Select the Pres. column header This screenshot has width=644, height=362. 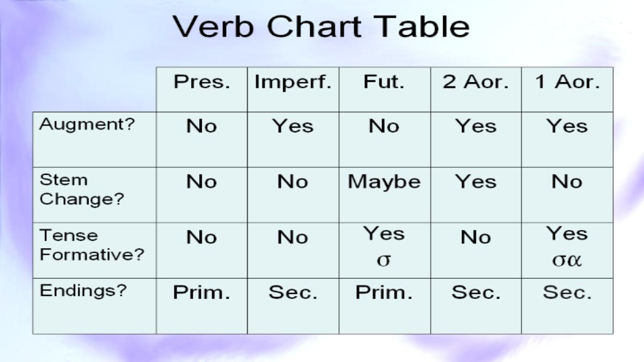(202, 90)
